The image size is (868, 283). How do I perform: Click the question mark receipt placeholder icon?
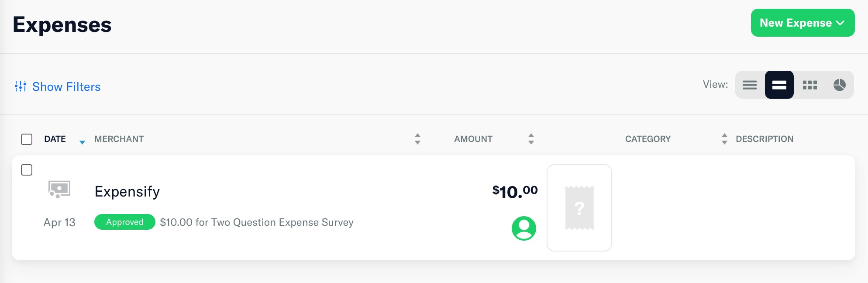pyautogui.click(x=579, y=208)
